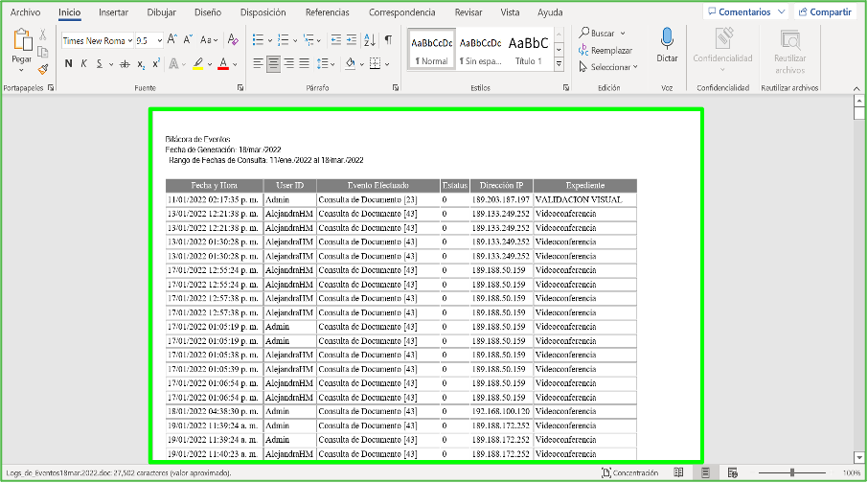Expand the Seleccionar dropdown in Edición

click(x=635, y=67)
